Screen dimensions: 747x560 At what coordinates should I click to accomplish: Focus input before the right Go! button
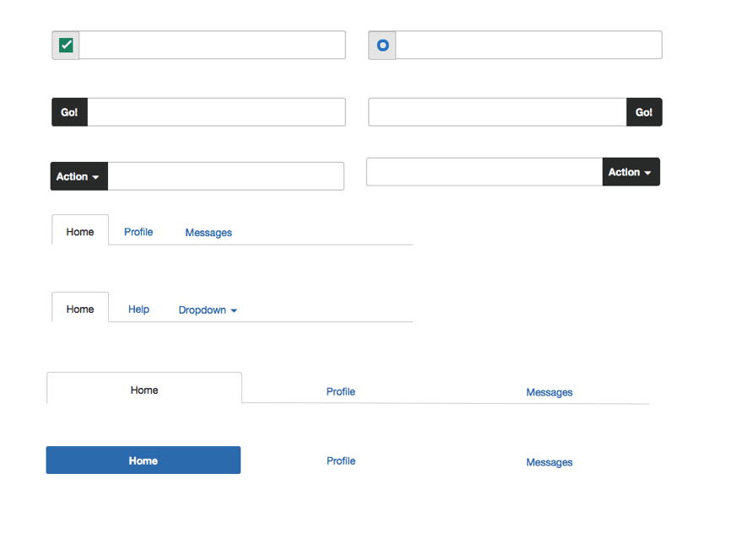[497, 112]
